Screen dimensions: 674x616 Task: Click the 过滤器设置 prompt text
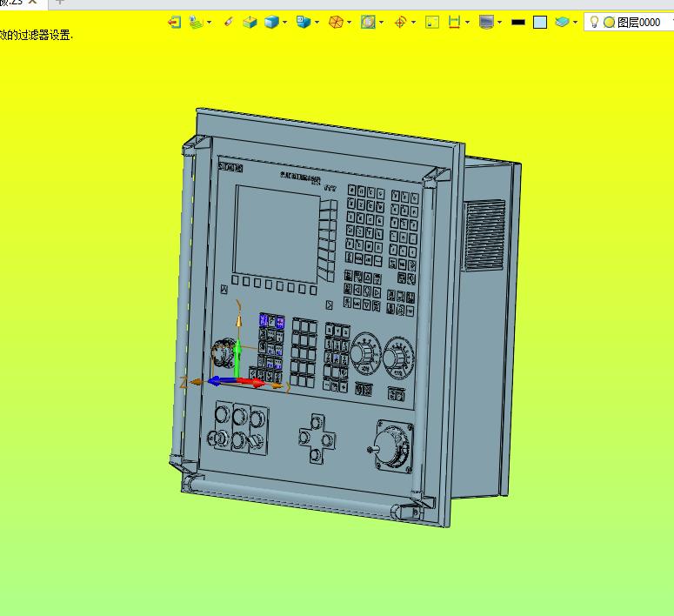click(44, 35)
